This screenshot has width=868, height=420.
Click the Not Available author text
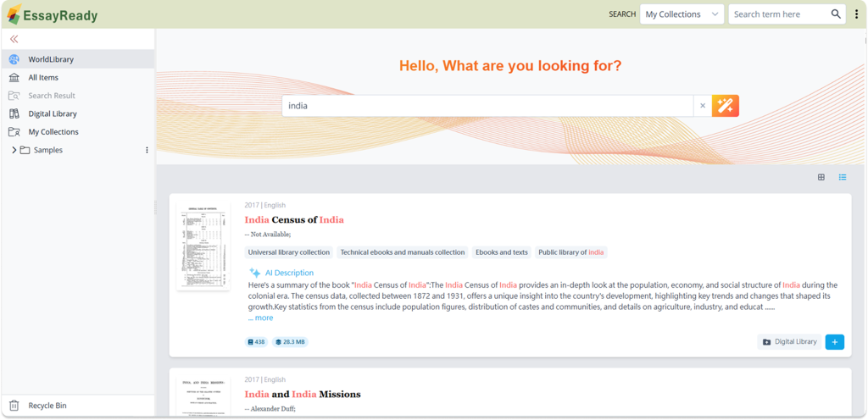(x=267, y=235)
